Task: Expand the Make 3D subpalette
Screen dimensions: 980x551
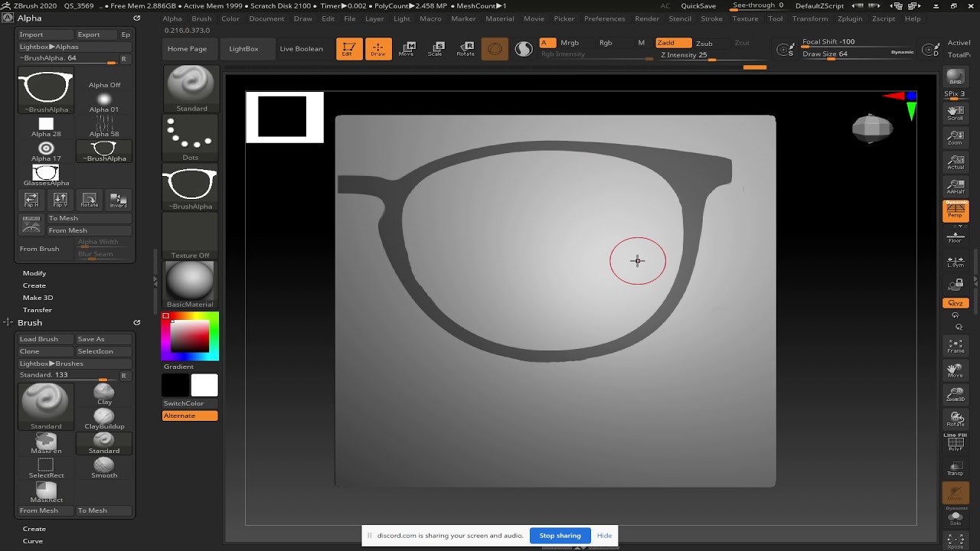Action: point(38,298)
